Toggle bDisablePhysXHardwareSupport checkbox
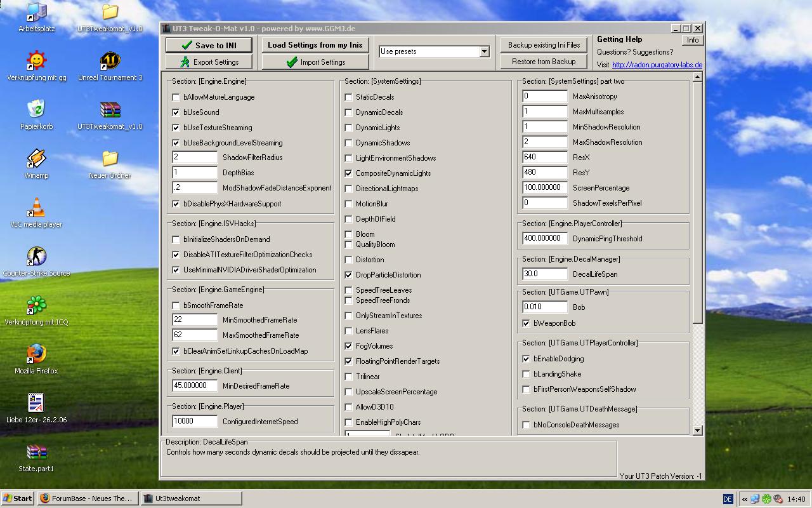Screen dimensions: 812x508 [176, 204]
